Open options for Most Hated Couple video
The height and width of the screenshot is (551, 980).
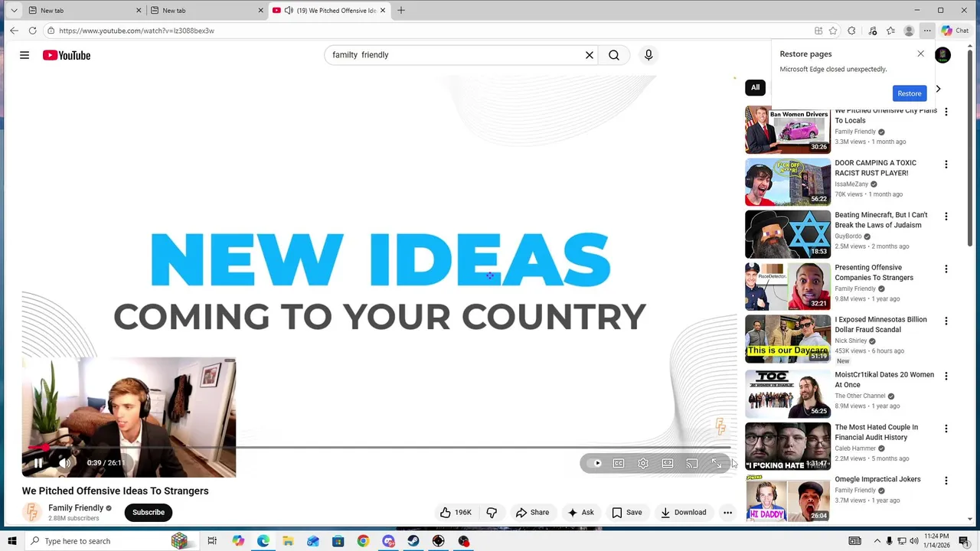pos(946,429)
